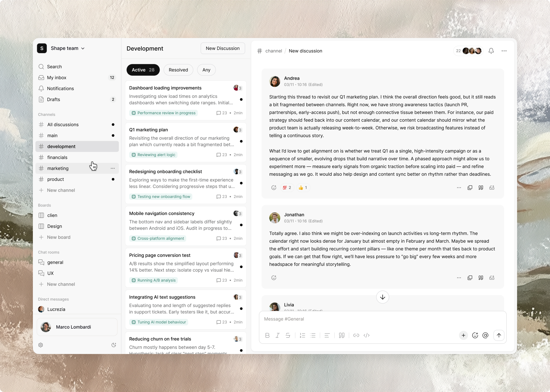The image size is (550, 392).
Task: Click New Discussion button
Action: coord(223,48)
